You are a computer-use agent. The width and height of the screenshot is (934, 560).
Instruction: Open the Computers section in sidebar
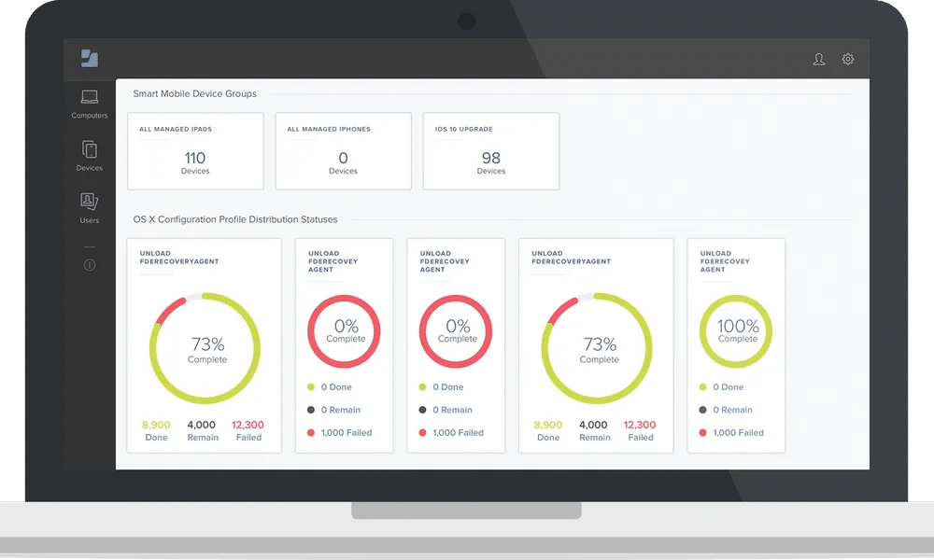89,105
